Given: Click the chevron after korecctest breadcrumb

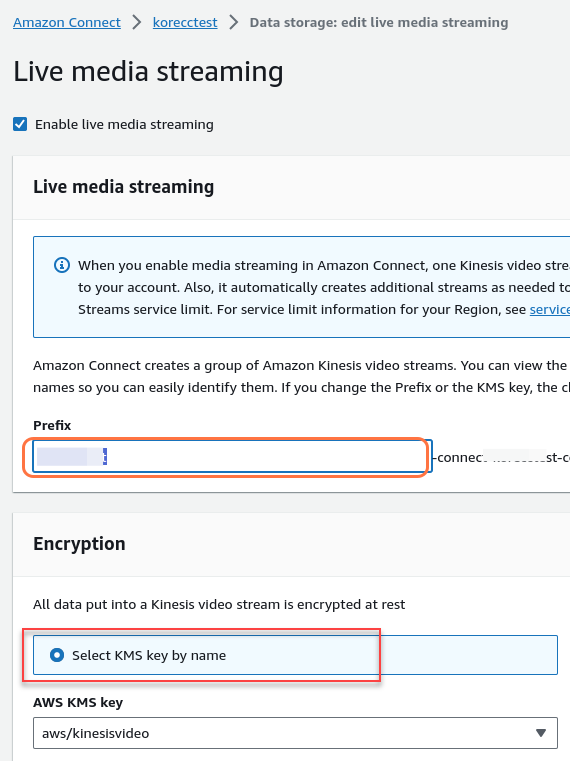Looking at the screenshot, I should click(234, 22).
